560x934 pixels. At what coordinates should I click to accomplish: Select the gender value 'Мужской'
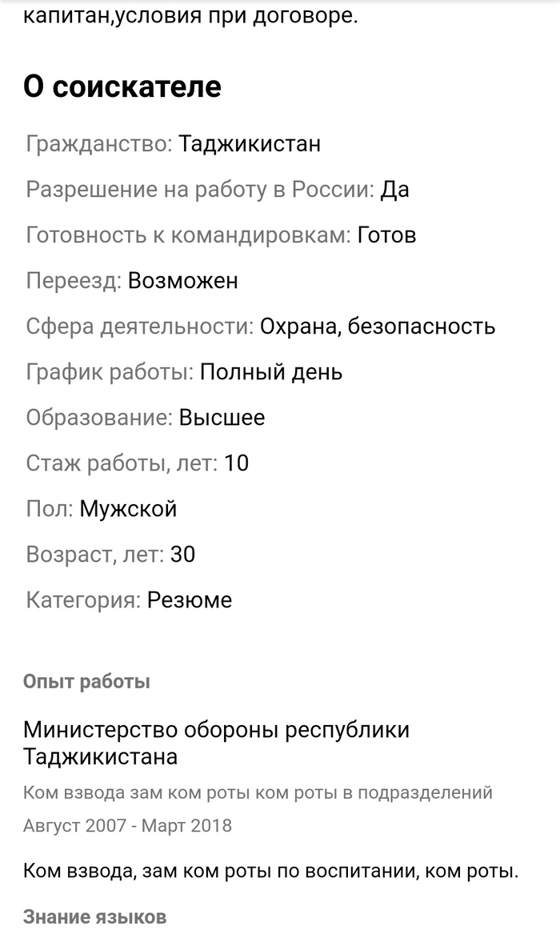(x=128, y=509)
